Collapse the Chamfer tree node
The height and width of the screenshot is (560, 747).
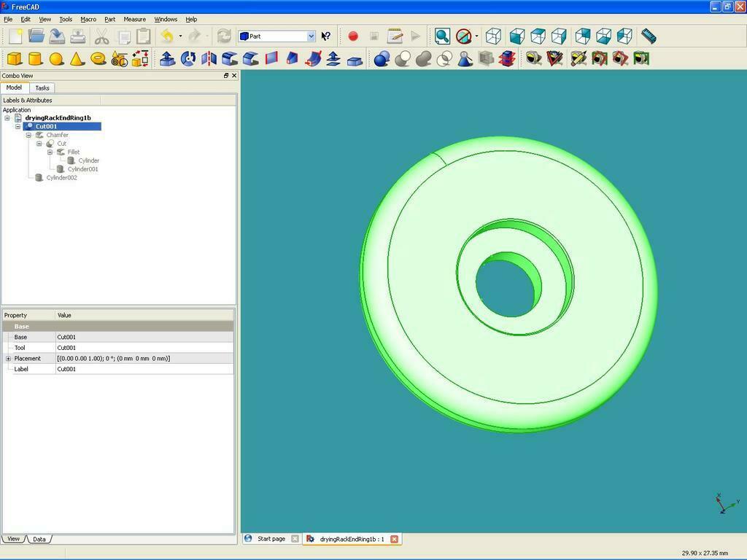[x=28, y=135]
